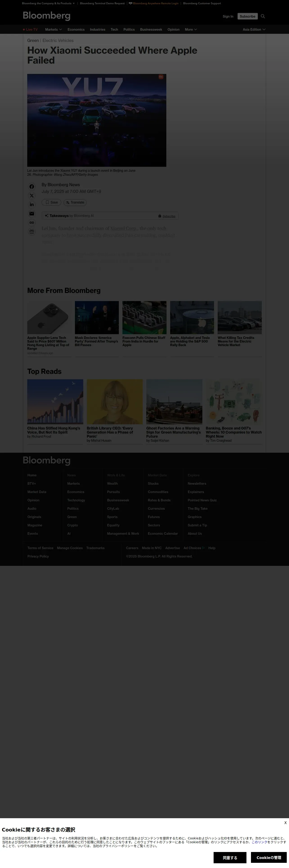The height and width of the screenshot is (868, 289).
Task: Open the Xiaomi YU7 launch photo
Action: click(x=97, y=120)
